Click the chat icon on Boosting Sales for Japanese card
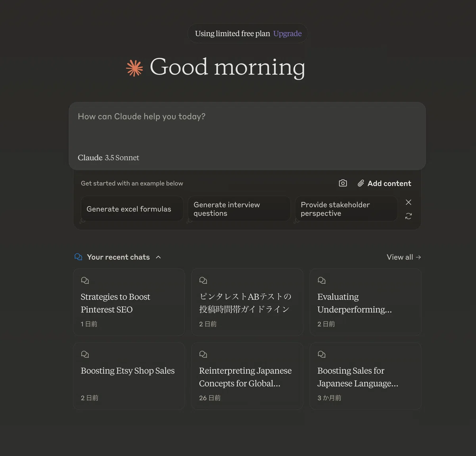 (x=322, y=354)
